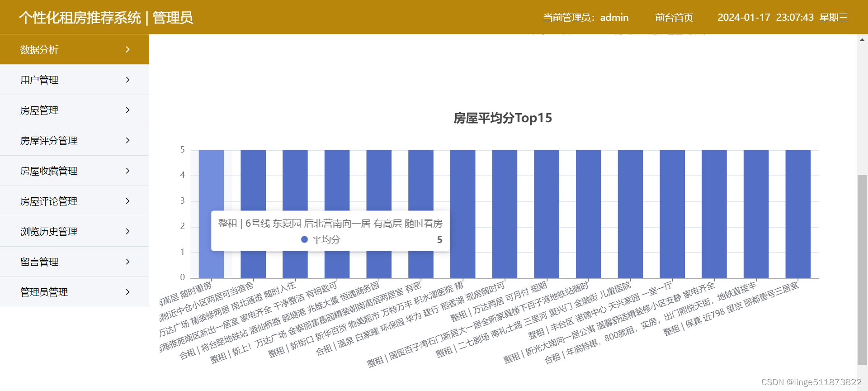This screenshot has height=391, width=868.
Task: Open the 用户管理 menu item
Action: tap(74, 80)
